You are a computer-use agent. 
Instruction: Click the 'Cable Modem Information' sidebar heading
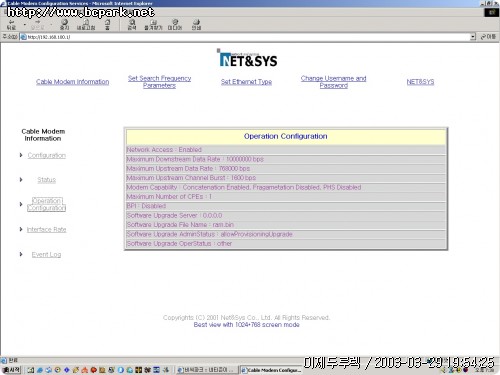click(43, 135)
